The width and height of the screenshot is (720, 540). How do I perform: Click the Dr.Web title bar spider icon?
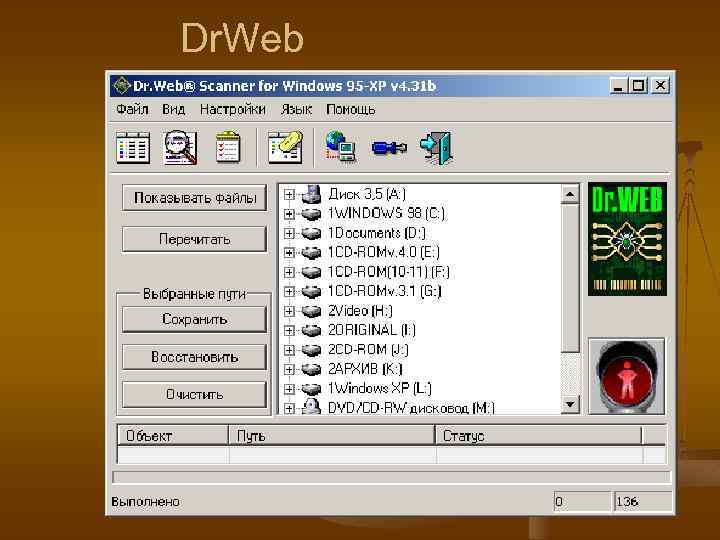tap(122, 85)
